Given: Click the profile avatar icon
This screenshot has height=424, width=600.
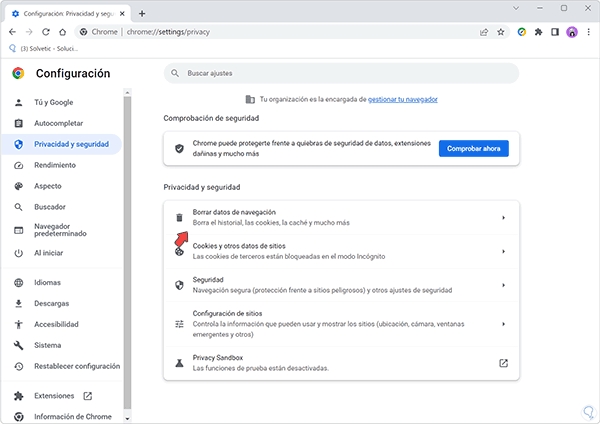Looking at the screenshot, I should coord(571,31).
